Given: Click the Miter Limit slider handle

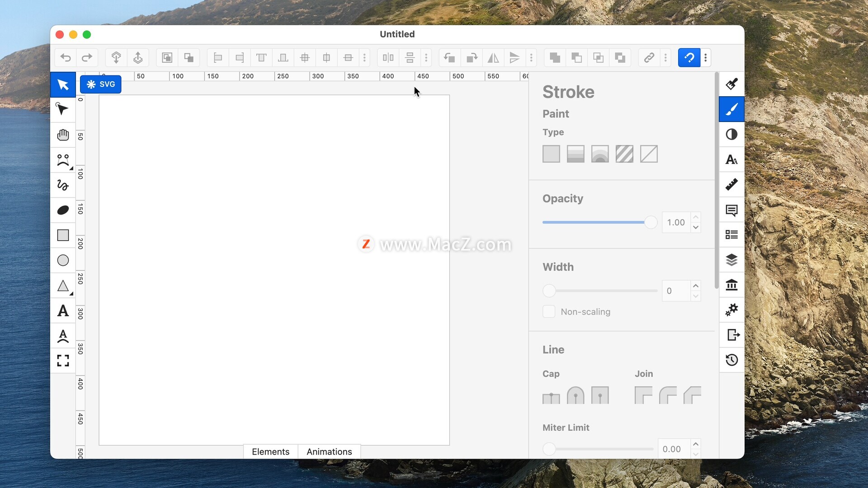Looking at the screenshot, I should pyautogui.click(x=549, y=449).
